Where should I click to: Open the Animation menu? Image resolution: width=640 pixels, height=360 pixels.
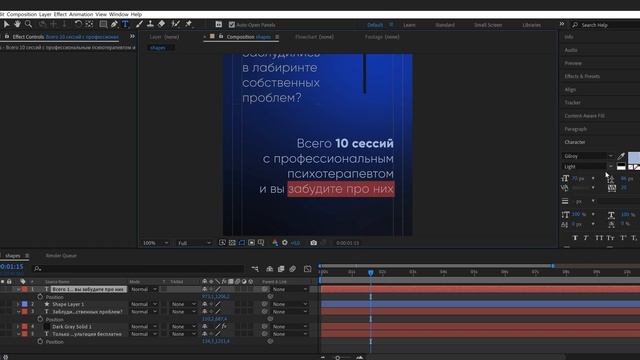[81, 14]
